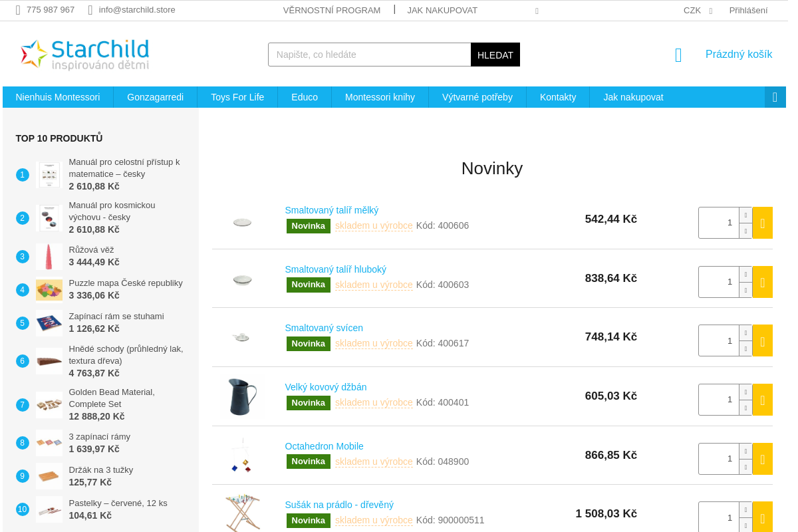Open the CZK currency dropdown
The width and height of the screenshot is (798, 532).
[698, 10]
